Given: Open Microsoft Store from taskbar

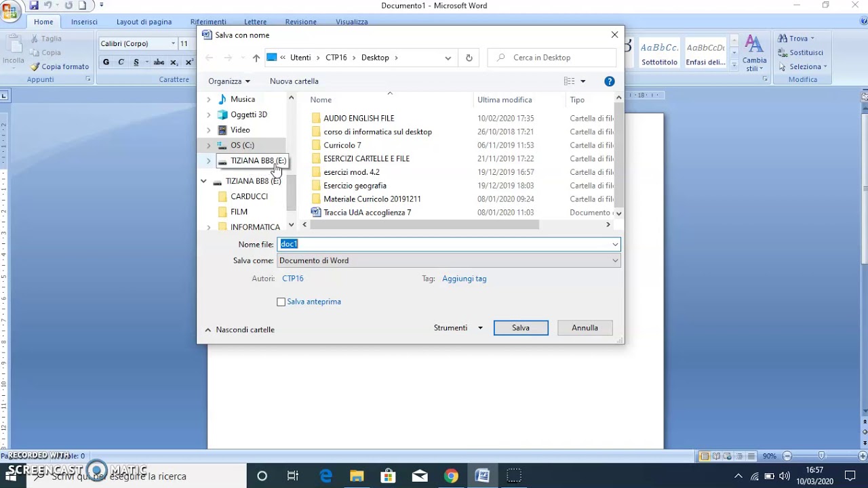Looking at the screenshot, I should 388,476.
